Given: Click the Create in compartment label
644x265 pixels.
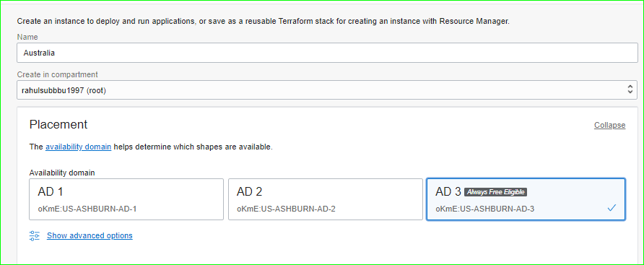Looking at the screenshot, I should 57,74.
